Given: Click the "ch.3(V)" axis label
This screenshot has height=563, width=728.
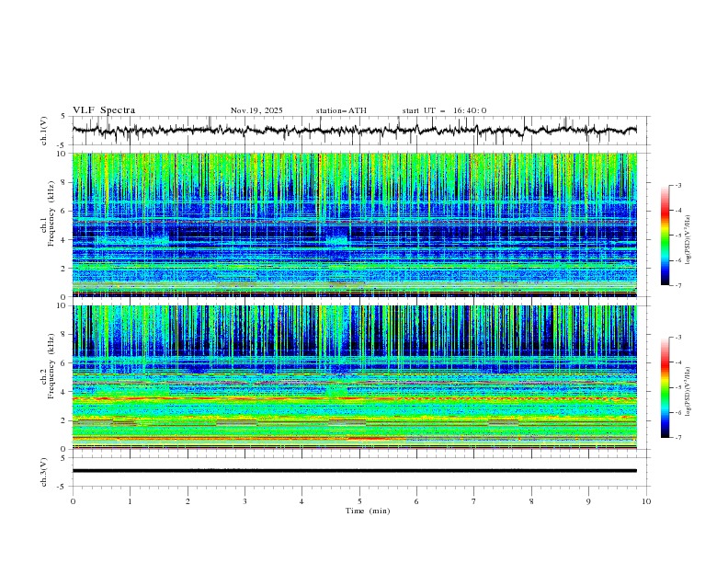Looking at the screenshot, I should pos(44,472).
